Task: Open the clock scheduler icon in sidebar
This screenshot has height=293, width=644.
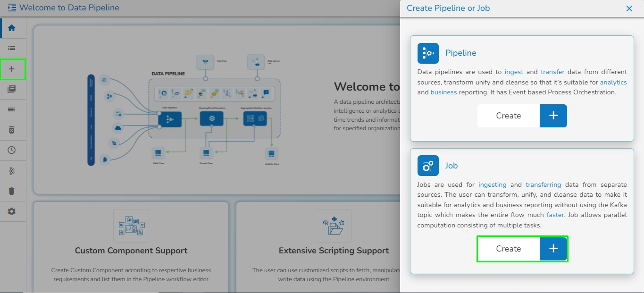Action: coord(12,150)
